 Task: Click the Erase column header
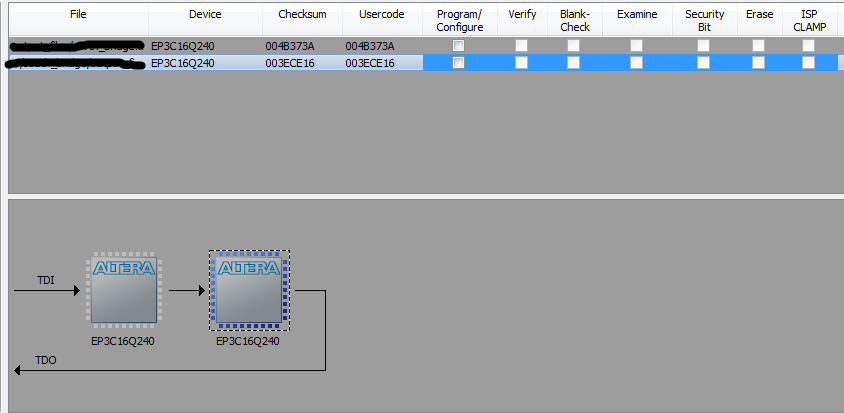pyautogui.click(x=759, y=20)
